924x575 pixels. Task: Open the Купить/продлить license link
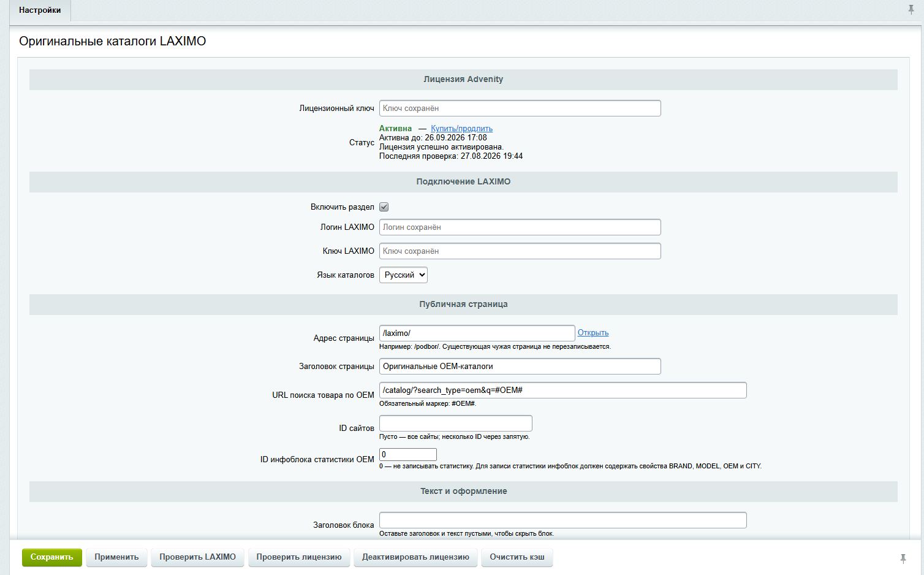click(461, 129)
